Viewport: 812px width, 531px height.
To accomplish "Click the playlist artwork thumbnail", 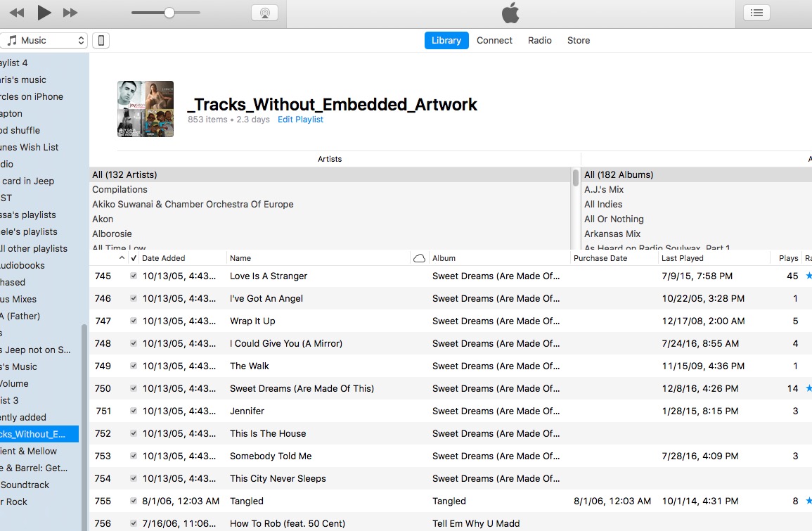I will click(146, 109).
